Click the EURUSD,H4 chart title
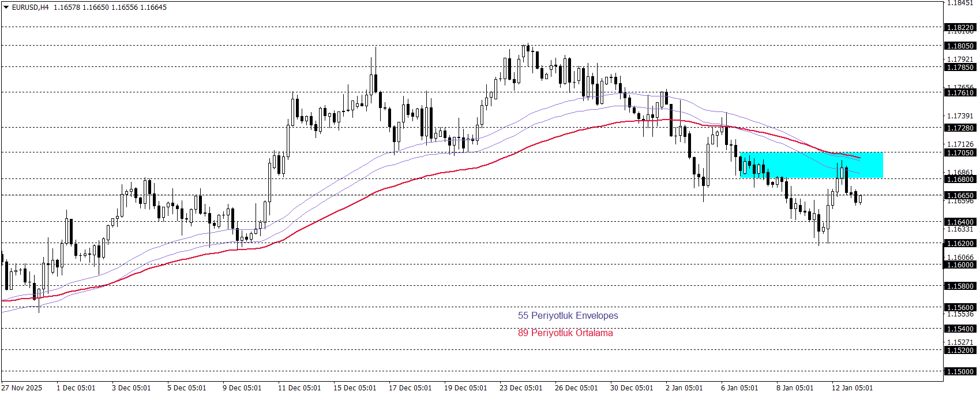980x395 pixels. (31, 8)
